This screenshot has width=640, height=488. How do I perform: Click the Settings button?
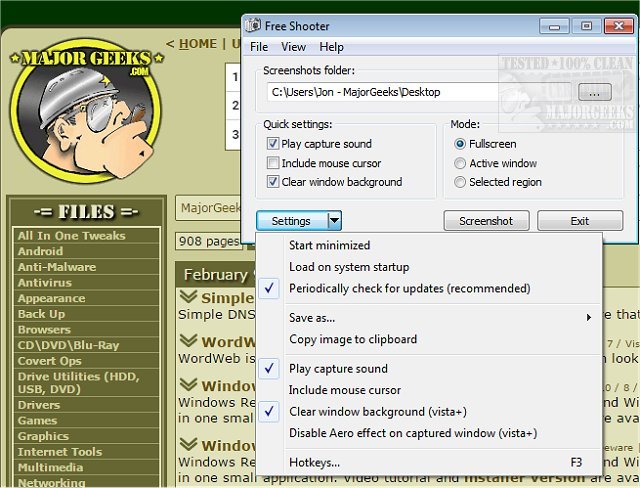click(291, 221)
